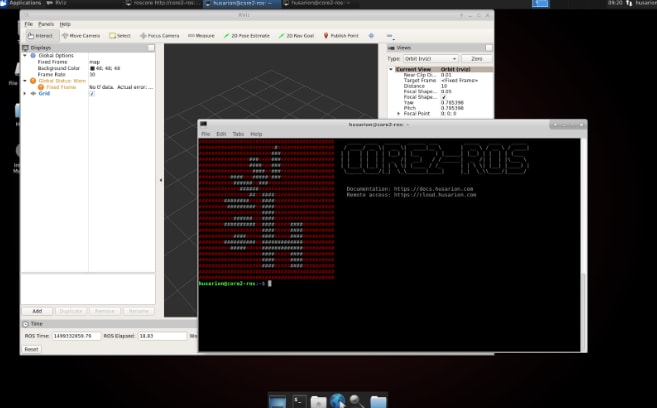Collapse the Global Status: Warn node

click(25, 81)
